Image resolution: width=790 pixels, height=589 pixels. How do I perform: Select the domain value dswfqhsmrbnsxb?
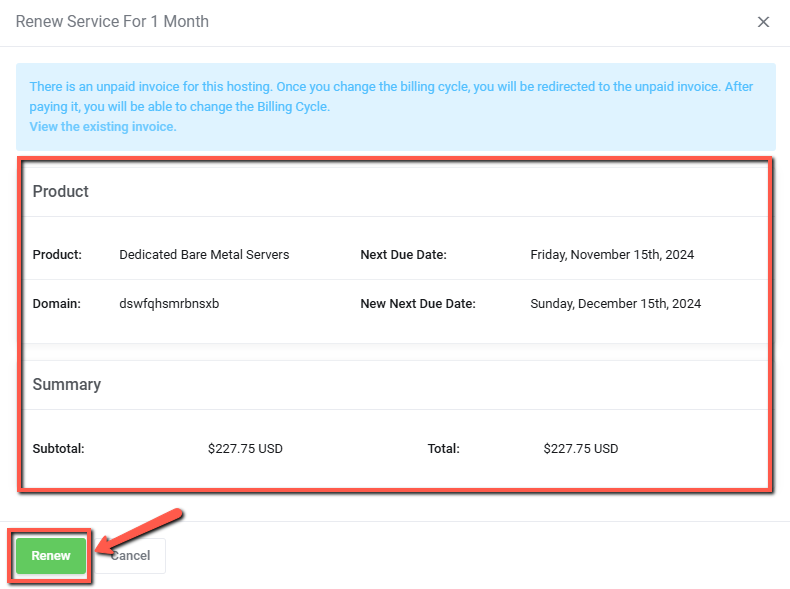[x=169, y=304]
